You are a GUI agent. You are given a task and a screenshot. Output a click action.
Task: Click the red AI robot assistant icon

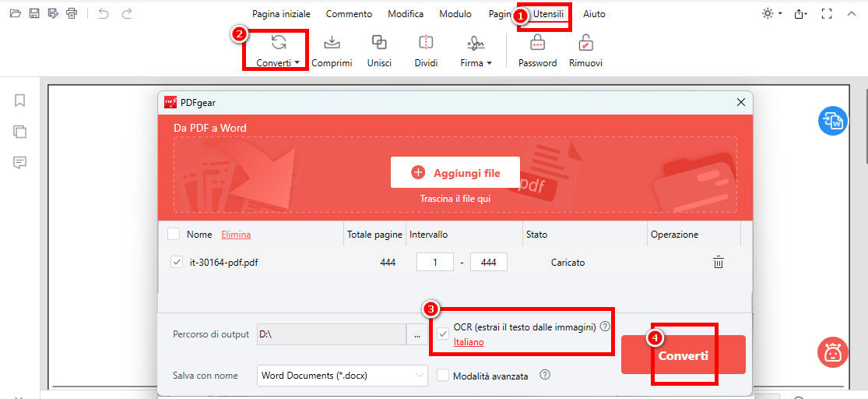tap(832, 352)
